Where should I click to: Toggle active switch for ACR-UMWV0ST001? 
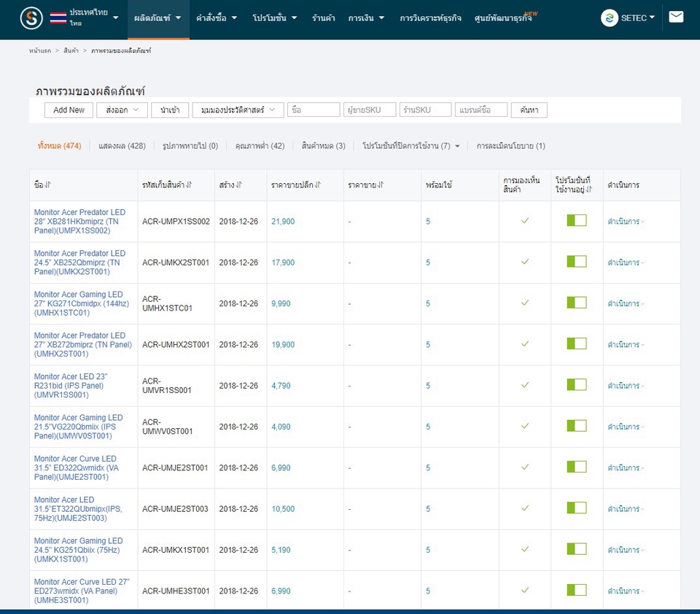pyautogui.click(x=577, y=426)
